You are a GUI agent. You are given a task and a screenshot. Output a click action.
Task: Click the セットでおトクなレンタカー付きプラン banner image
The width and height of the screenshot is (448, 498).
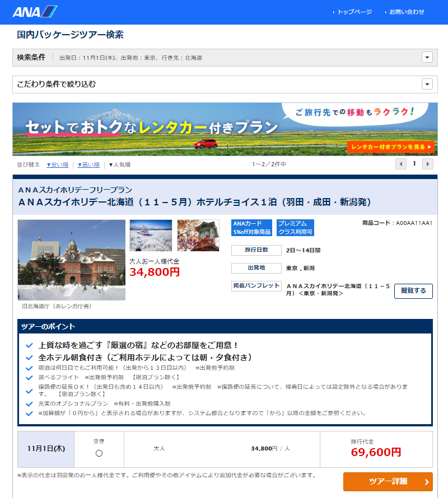[225, 129]
